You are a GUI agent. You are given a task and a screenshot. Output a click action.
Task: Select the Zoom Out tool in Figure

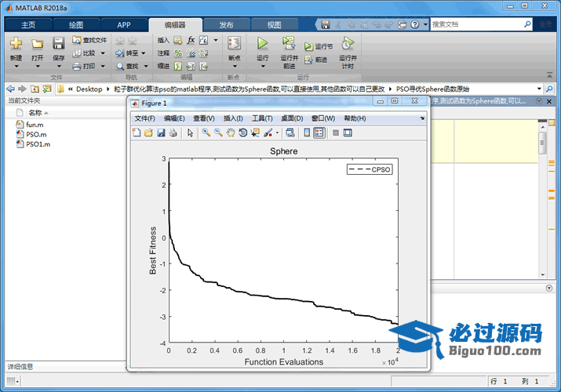[218, 133]
